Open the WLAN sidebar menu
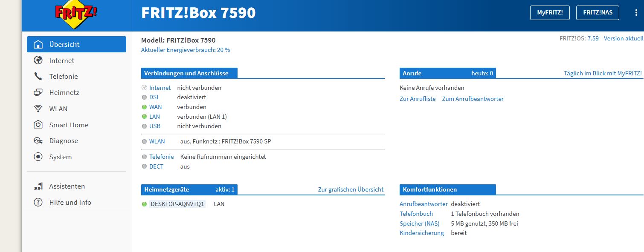This screenshot has height=252, width=644. (x=76, y=109)
